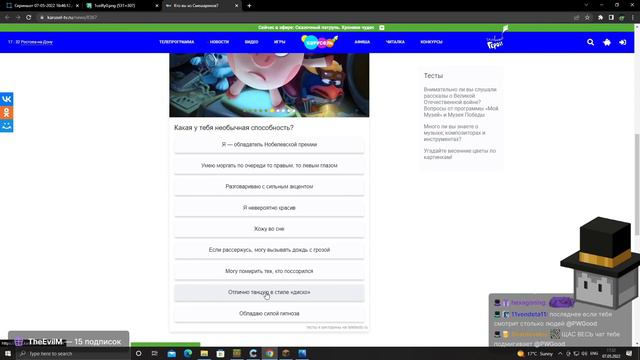Pick answer 'Могу помирить тех, кто поссорился'

(269, 271)
